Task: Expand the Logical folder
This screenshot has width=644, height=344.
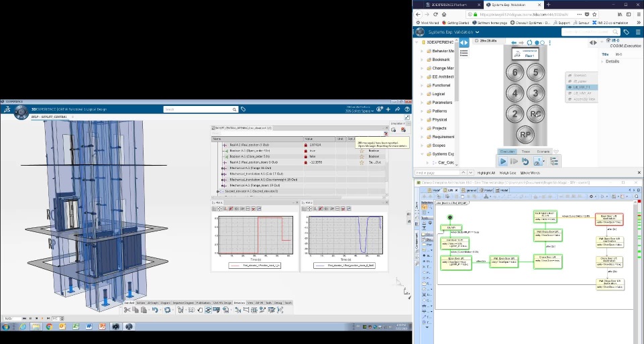Action: [x=422, y=94]
